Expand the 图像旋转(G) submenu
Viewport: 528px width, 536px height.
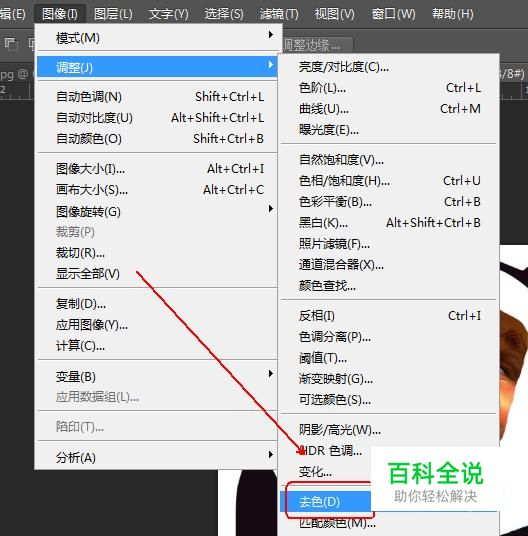pyautogui.click(x=157, y=212)
